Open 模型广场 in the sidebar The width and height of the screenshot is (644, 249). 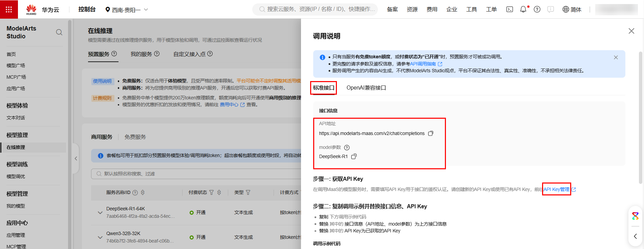click(16, 65)
